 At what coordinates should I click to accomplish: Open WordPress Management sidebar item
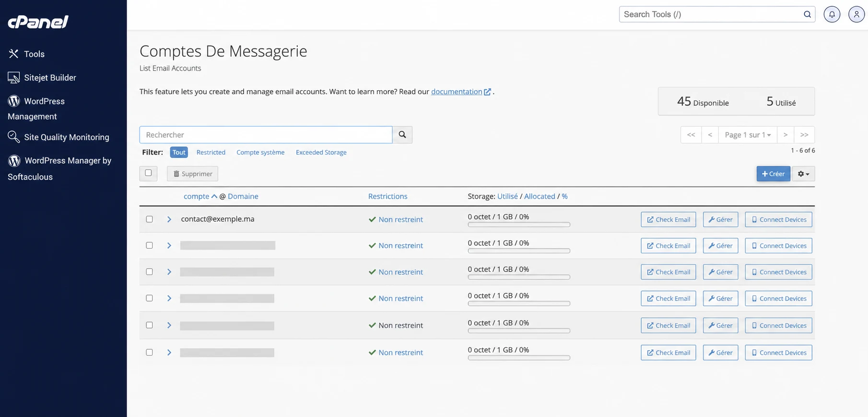pyautogui.click(x=36, y=108)
